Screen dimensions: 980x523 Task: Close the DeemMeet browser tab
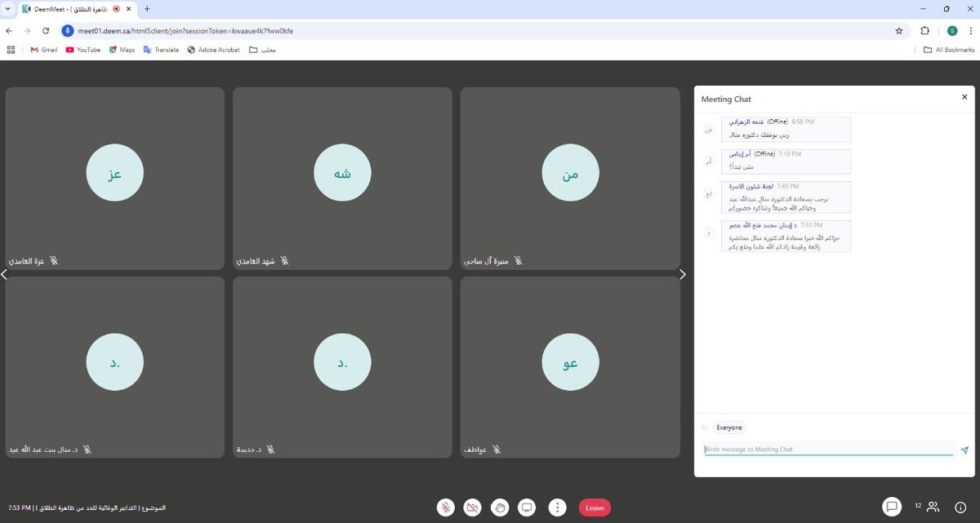(129, 8)
